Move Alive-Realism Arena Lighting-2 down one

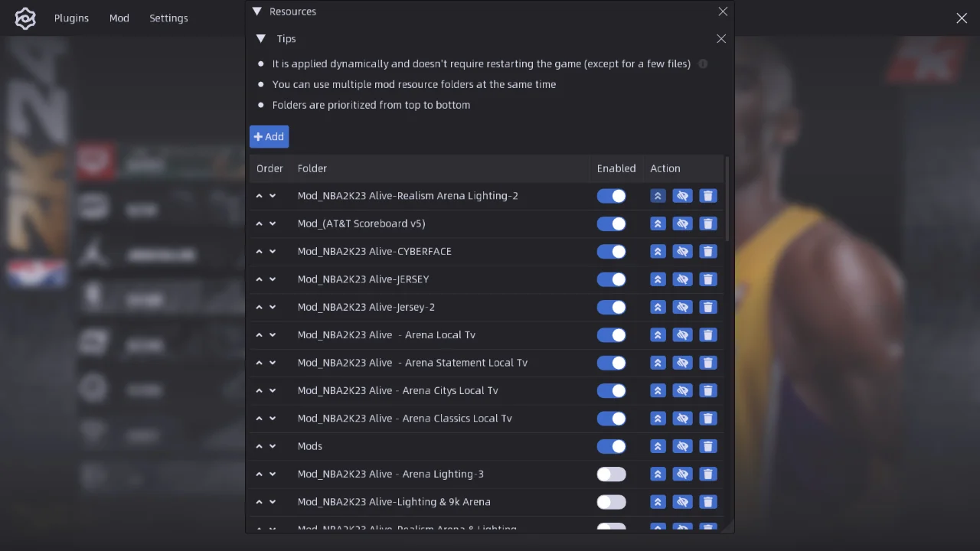pos(273,196)
